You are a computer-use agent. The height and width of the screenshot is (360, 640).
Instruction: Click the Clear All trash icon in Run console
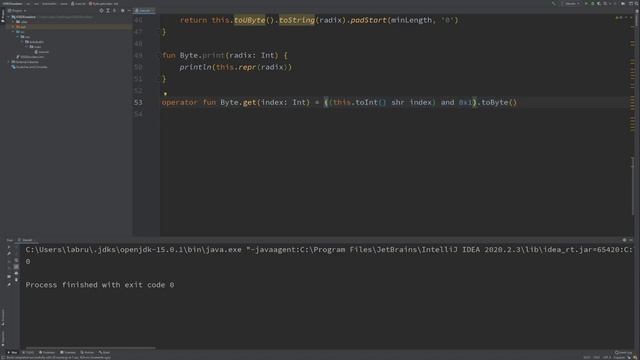pyautogui.click(x=16, y=280)
